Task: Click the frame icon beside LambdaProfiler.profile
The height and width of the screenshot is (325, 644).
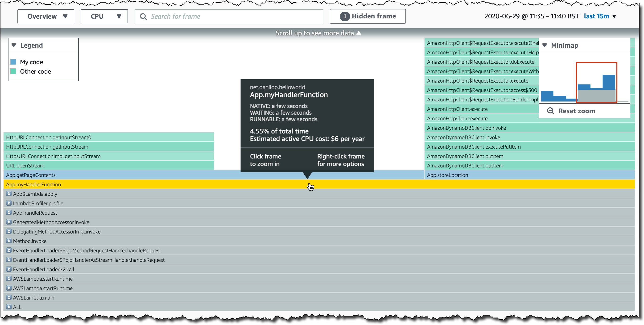Action: coord(9,203)
